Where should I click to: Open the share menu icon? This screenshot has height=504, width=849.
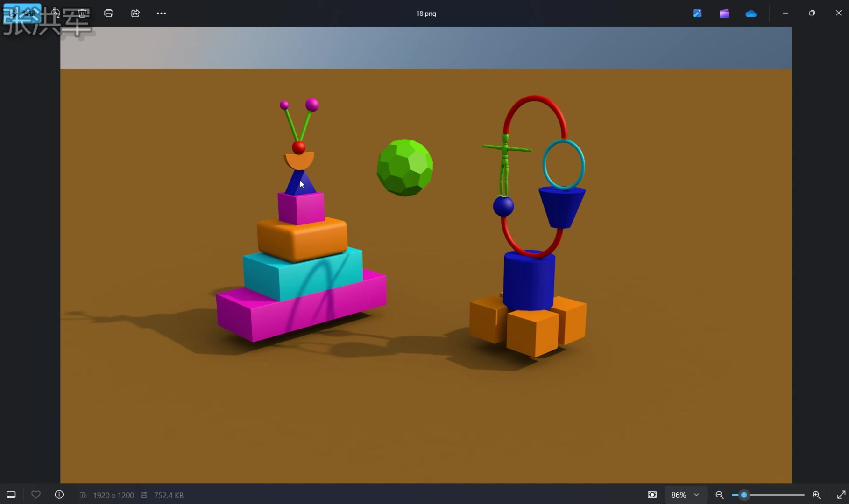click(x=135, y=13)
